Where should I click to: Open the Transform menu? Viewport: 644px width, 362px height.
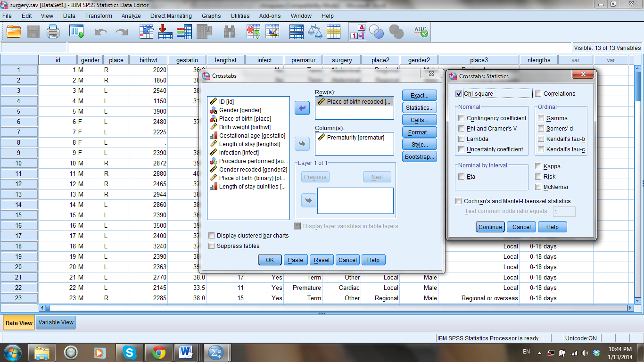[x=99, y=16]
